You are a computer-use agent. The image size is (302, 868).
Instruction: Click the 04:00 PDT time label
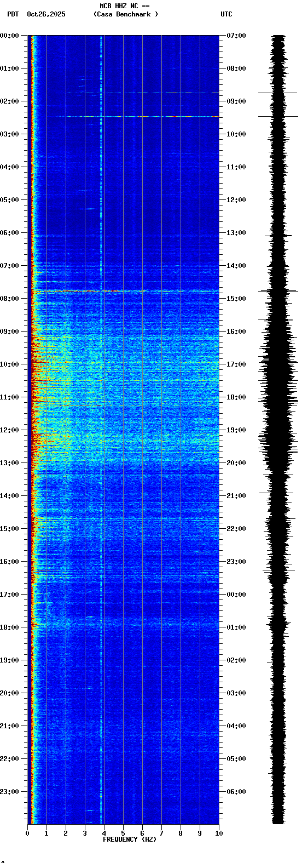coord(9,167)
